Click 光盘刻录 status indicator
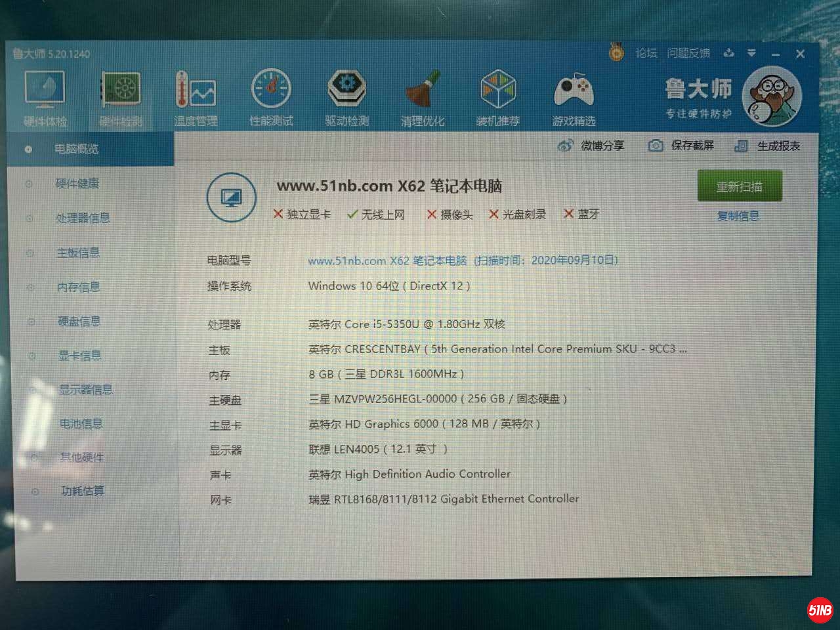Image resolution: width=840 pixels, height=630 pixels. point(518,215)
